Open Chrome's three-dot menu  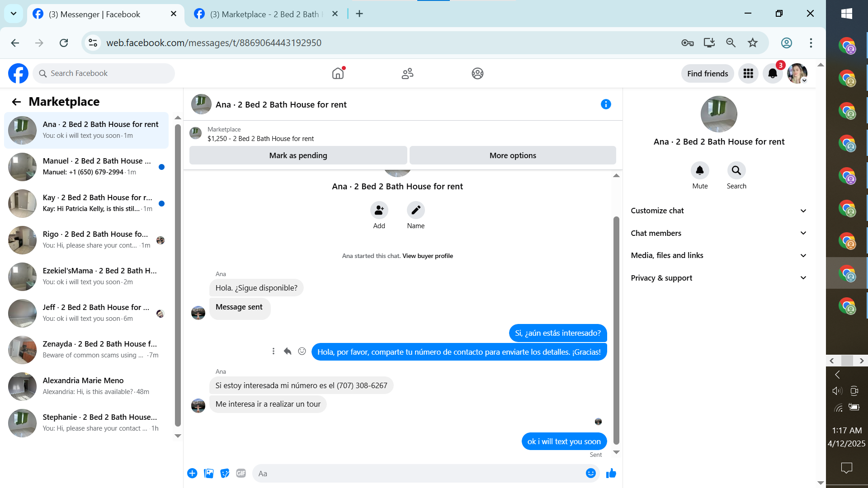point(811,42)
